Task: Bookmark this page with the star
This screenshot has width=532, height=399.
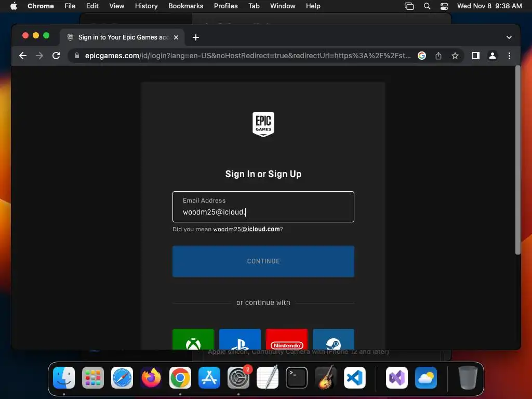Action: pyautogui.click(x=455, y=56)
